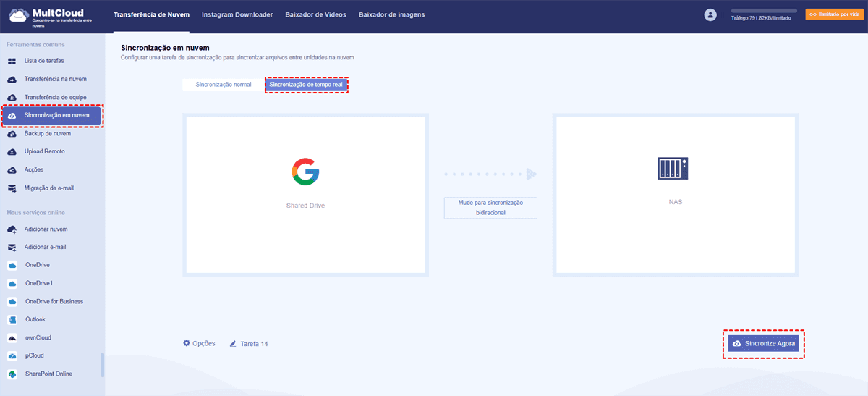Click the Adicionar e-mail icon
The image size is (868, 396).
[12, 247]
